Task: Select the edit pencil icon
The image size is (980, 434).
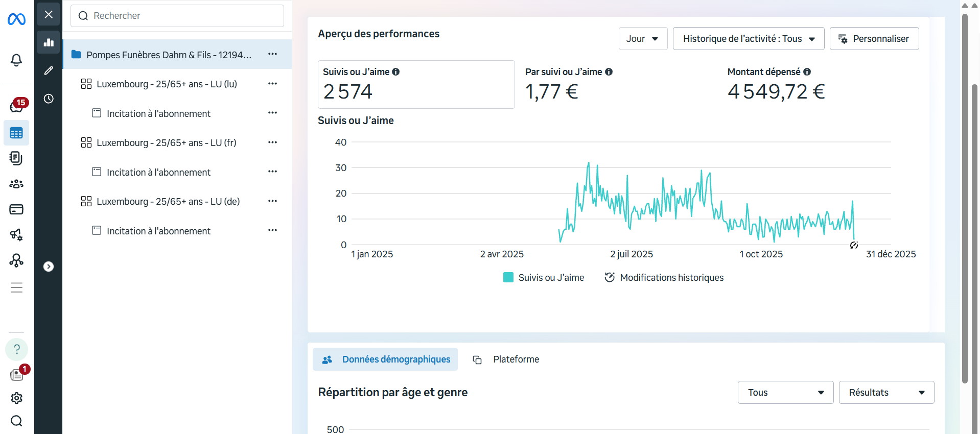Action: [x=49, y=70]
